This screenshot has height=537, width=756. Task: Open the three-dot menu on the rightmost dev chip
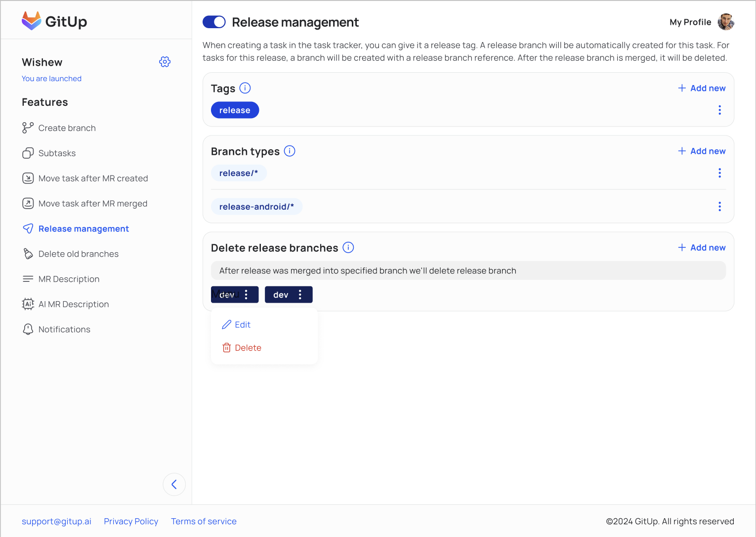[x=300, y=295]
